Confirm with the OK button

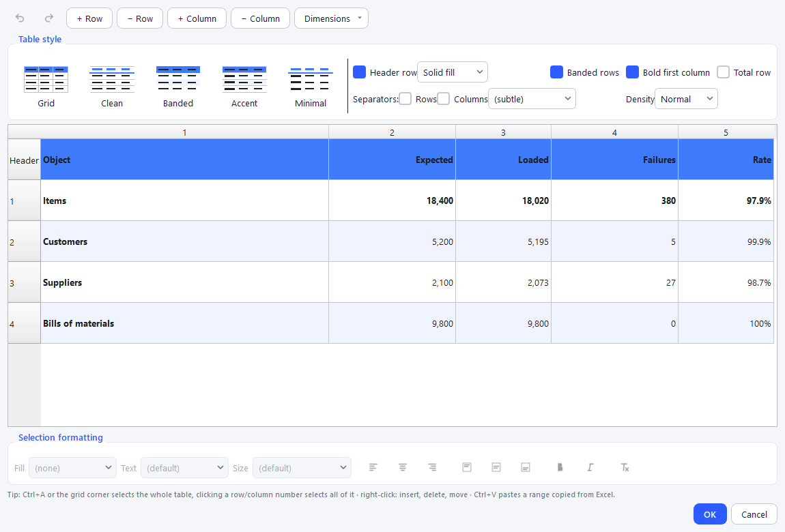tap(710, 514)
